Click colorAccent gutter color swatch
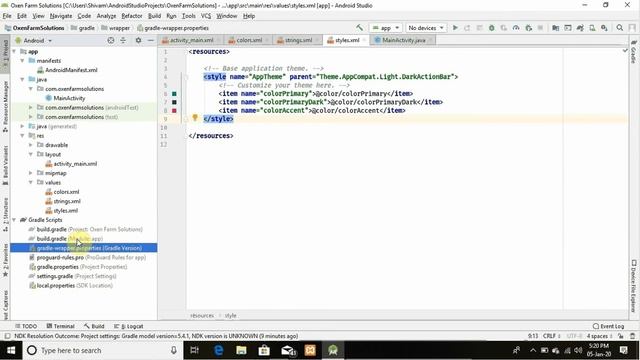 coord(174,111)
